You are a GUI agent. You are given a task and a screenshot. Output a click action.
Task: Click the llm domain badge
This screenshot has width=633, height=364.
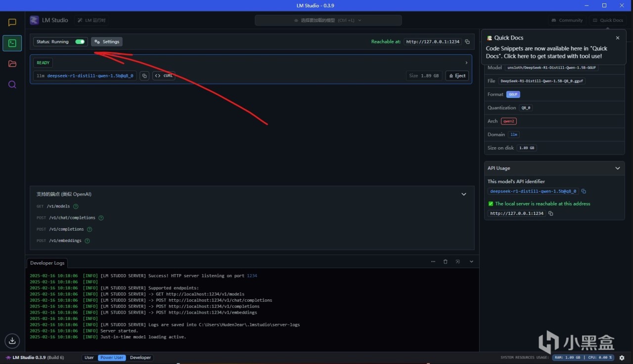[514, 134]
